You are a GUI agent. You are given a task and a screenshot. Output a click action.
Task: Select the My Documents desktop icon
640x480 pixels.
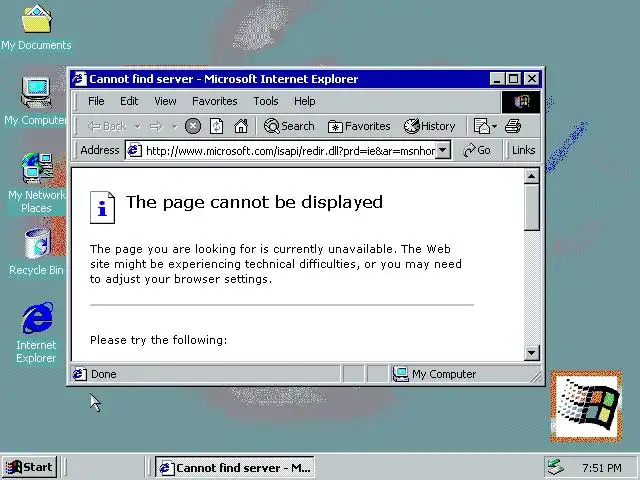36,28
